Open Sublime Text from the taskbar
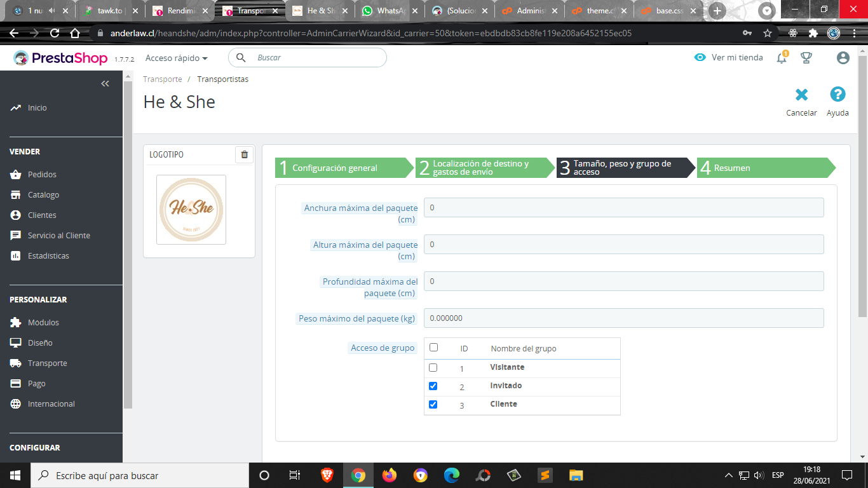The height and width of the screenshot is (488, 868). (545, 475)
